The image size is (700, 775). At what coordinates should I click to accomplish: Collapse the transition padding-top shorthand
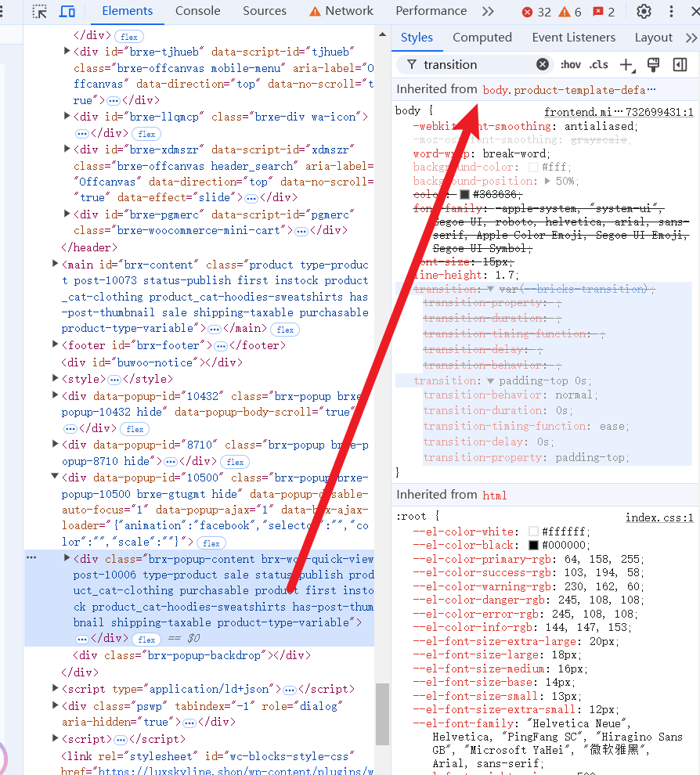coord(490,381)
